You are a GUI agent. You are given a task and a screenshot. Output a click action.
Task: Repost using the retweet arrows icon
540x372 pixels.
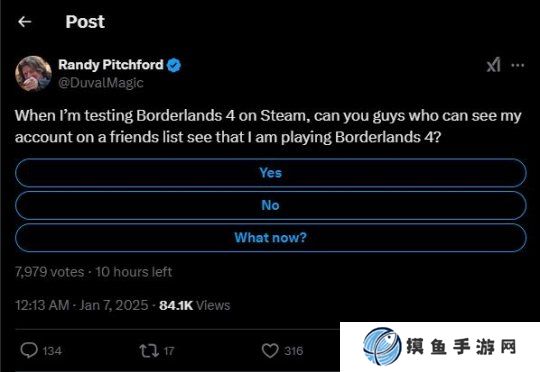click(x=149, y=351)
